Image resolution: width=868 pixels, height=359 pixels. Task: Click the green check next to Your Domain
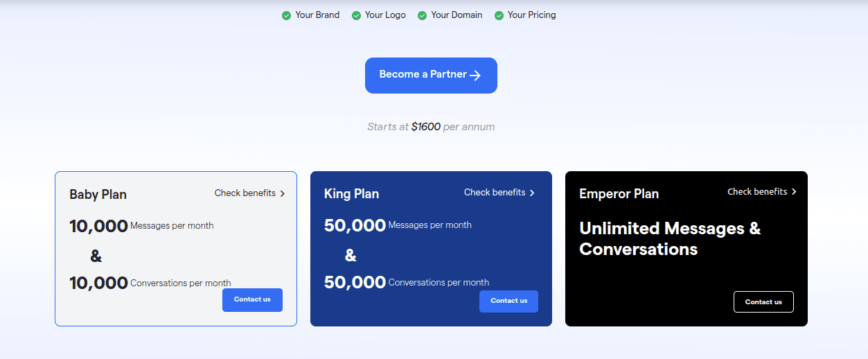point(422,15)
